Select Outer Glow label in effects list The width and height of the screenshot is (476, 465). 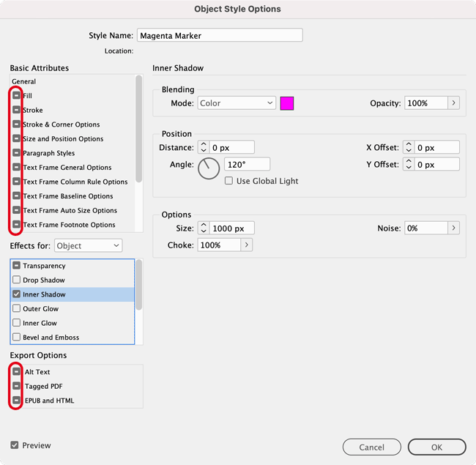coord(41,309)
